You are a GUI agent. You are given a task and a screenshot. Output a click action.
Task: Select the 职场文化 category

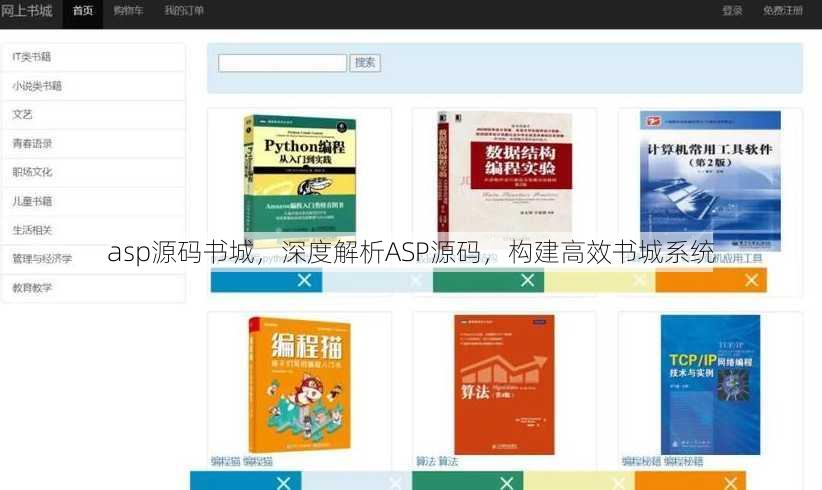(93, 172)
